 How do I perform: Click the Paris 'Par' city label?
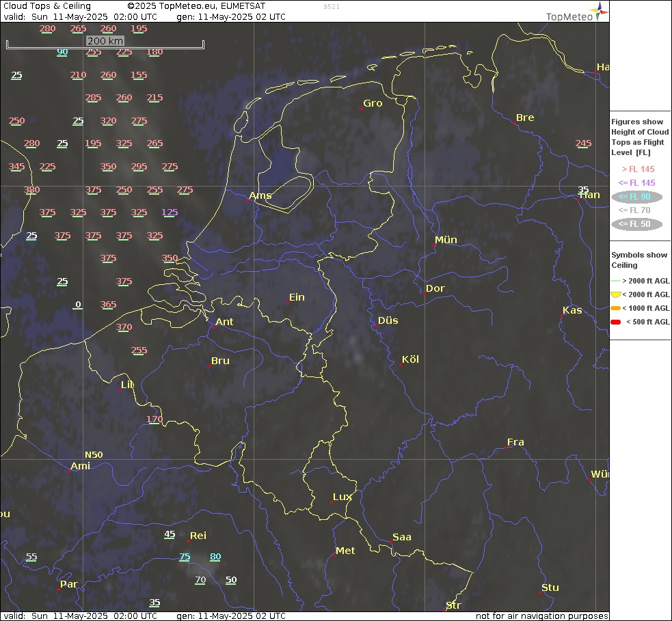coord(68,585)
